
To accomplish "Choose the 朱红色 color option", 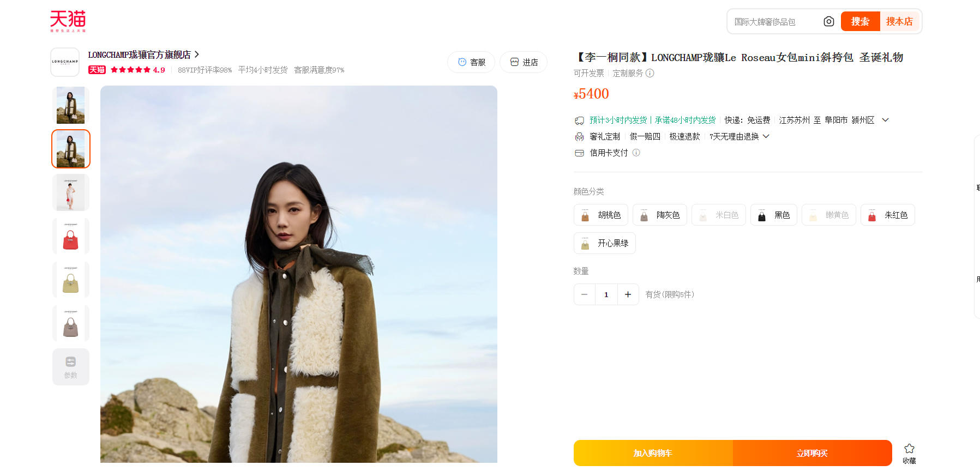I will tap(888, 215).
